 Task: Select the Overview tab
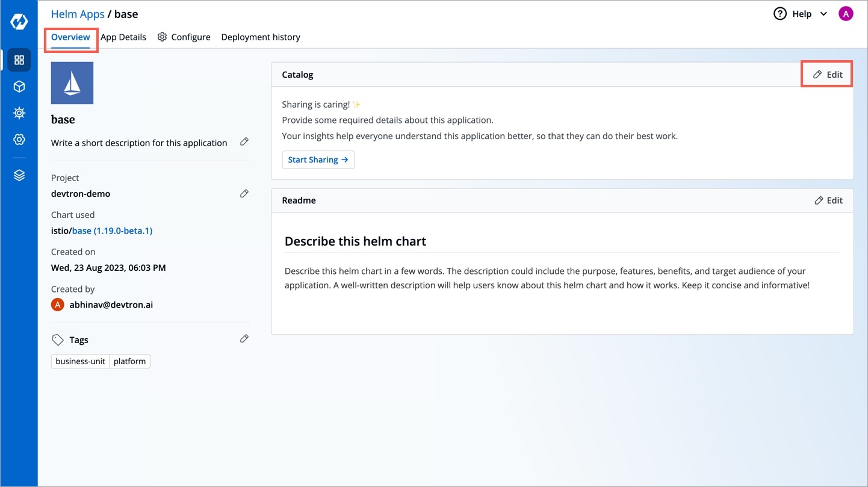pos(70,37)
